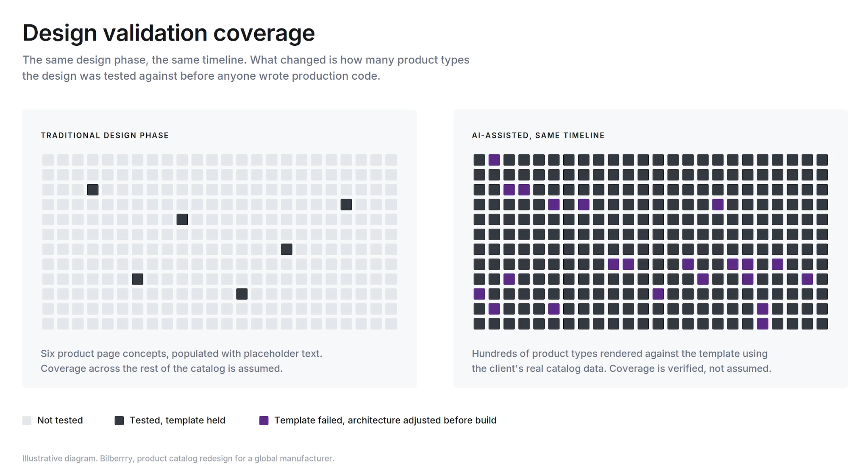Click the 'AI-Assisted, Same Timeline' panel title

(x=538, y=136)
